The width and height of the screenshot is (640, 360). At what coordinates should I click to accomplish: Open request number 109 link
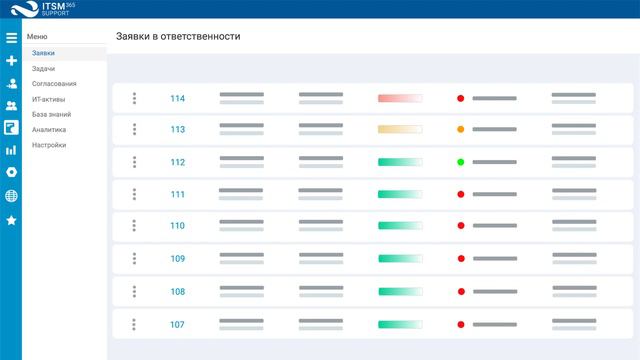click(178, 258)
